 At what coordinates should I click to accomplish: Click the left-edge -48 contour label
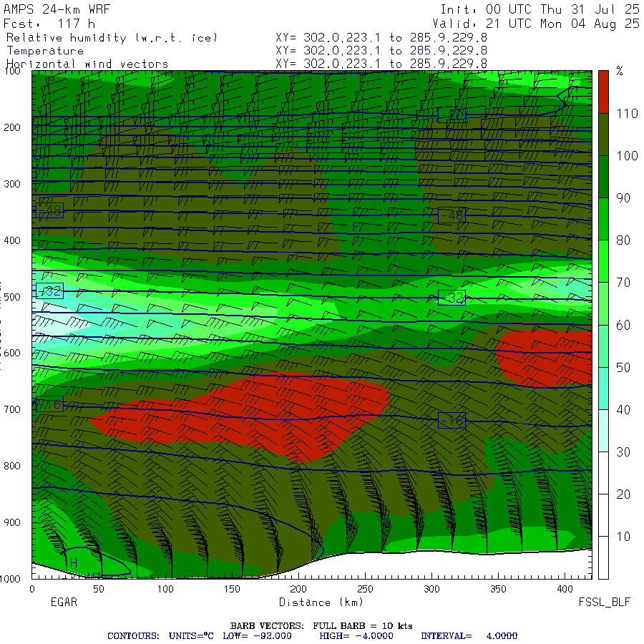coord(49,210)
